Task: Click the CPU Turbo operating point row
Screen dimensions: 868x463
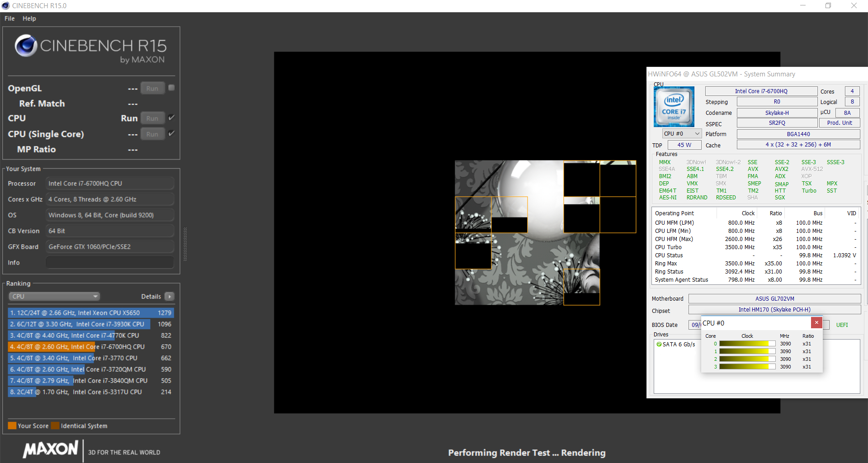Action: click(756, 247)
